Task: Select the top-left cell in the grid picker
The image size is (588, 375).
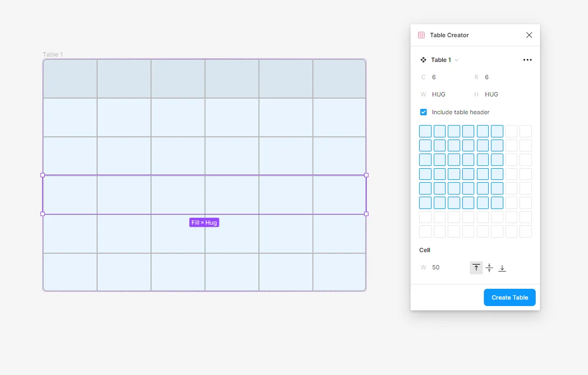Action: coord(425,131)
